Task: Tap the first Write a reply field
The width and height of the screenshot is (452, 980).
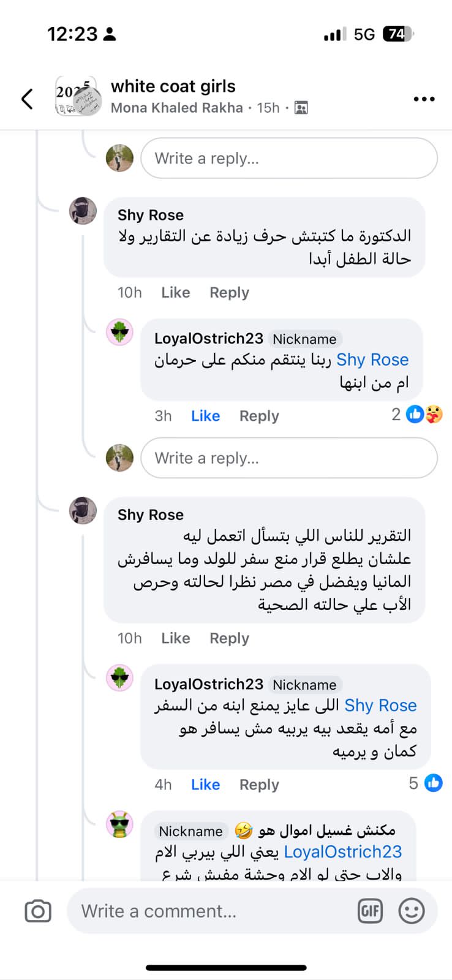Action: [x=288, y=159]
